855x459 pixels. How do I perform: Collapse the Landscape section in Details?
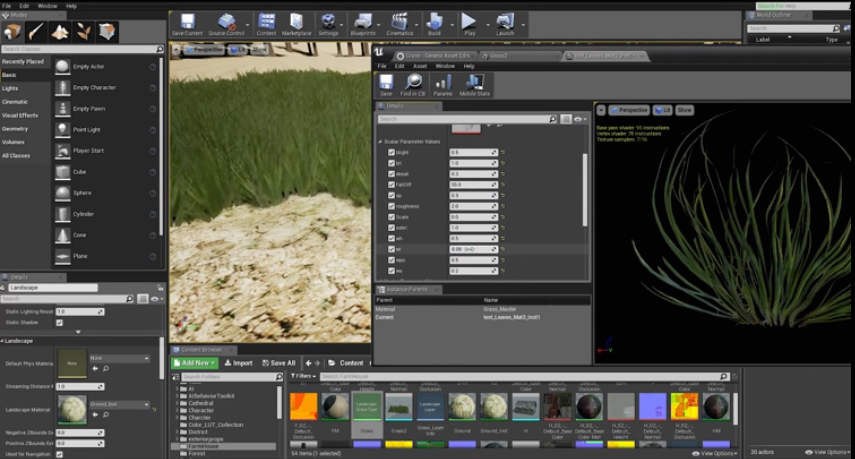point(2,341)
